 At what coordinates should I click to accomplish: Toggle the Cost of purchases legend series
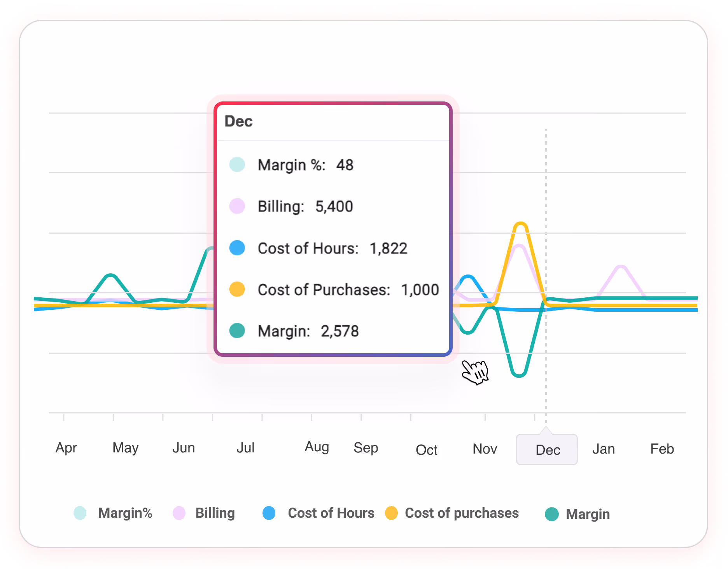coord(451,513)
